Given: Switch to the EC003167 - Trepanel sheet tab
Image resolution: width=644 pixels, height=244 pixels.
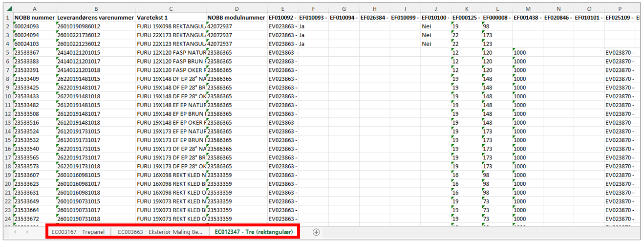Looking at the screenshot, I should coord(78,232).
